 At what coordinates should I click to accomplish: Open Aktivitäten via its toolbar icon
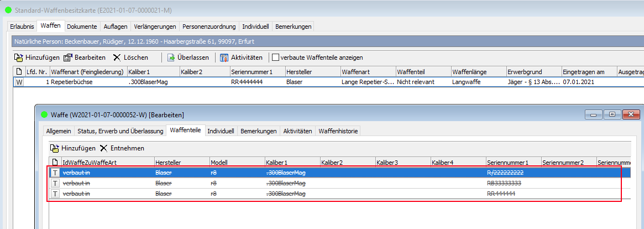tap(224, 58)
